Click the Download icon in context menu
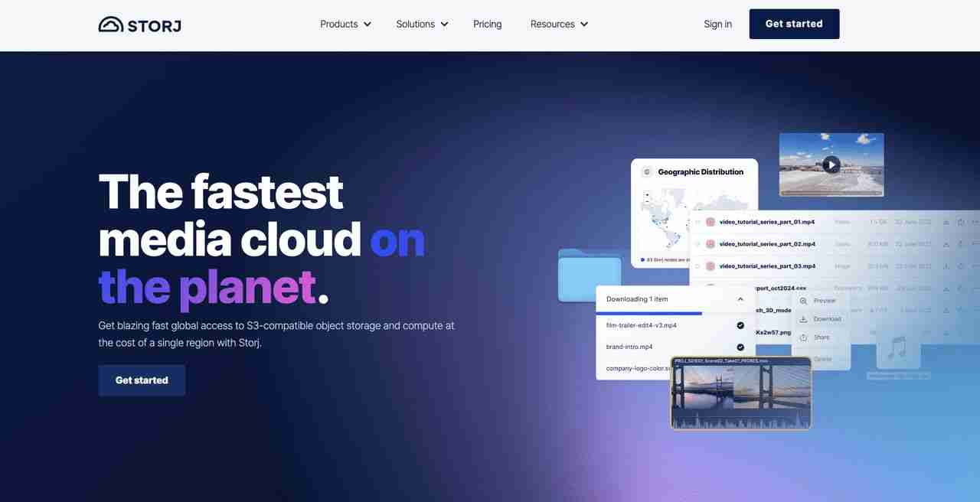This screenshot has height=502, width=980. pyautogui.click(x=803, y=319)
